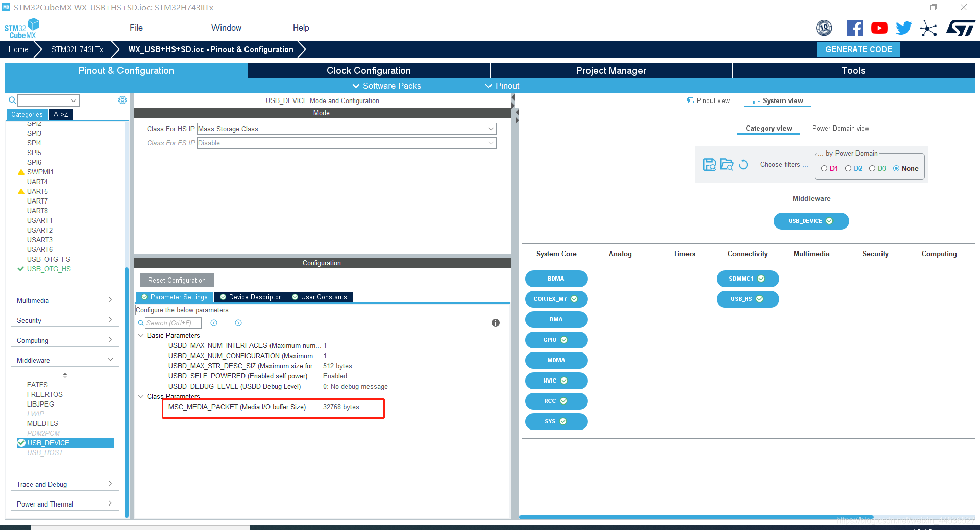Open the category search combo box arrow
This screenshot has width=980, height=530.
tap(73, 100)
